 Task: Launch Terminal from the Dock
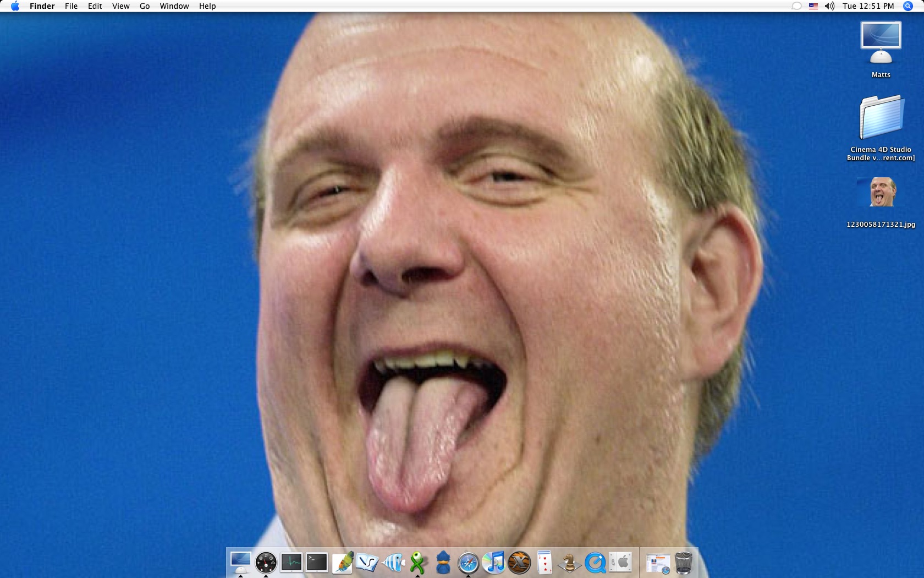click(317, 563)
